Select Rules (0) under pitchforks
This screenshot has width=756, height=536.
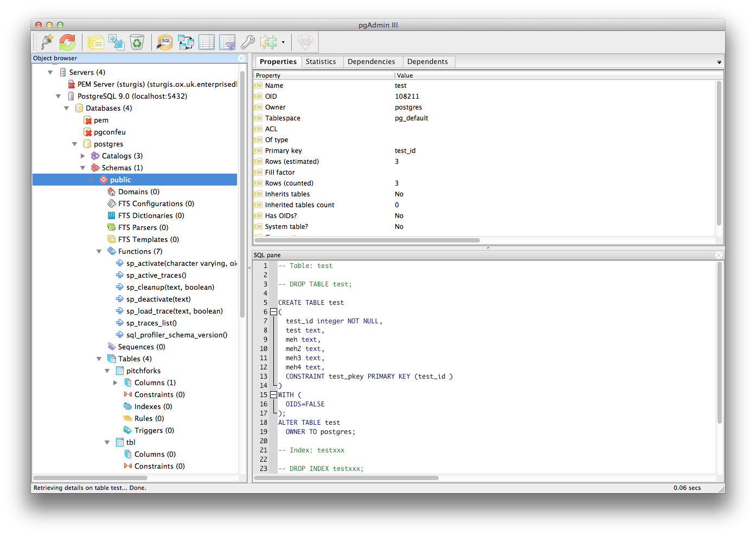pyautogui.click(x=149, y=418)
